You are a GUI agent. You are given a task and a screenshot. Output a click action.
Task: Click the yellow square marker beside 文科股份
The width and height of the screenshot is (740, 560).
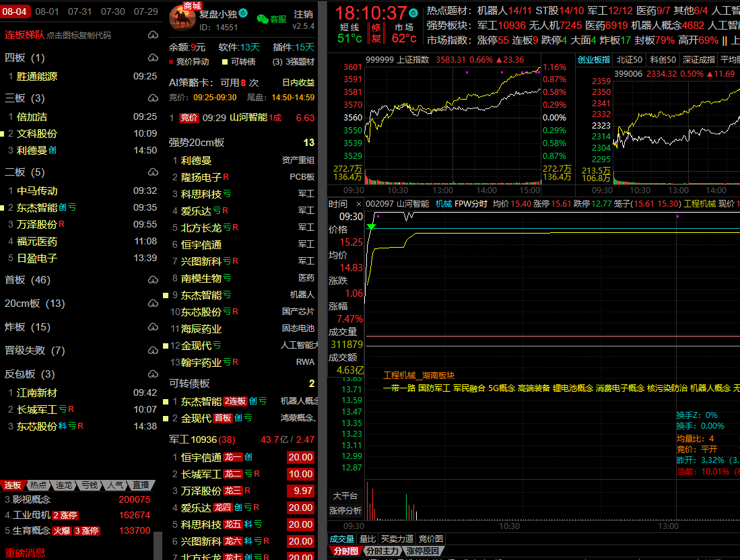point(2,134)
